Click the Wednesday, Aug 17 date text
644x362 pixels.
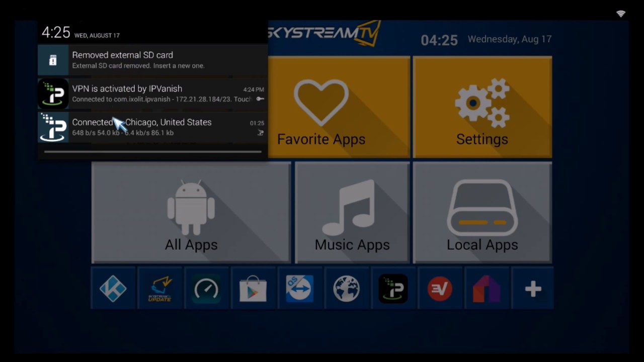click(x=510, y=39)
